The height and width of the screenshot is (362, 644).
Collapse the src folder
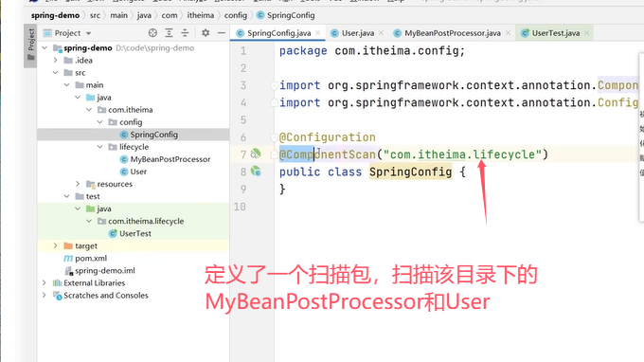pos(56,72)
